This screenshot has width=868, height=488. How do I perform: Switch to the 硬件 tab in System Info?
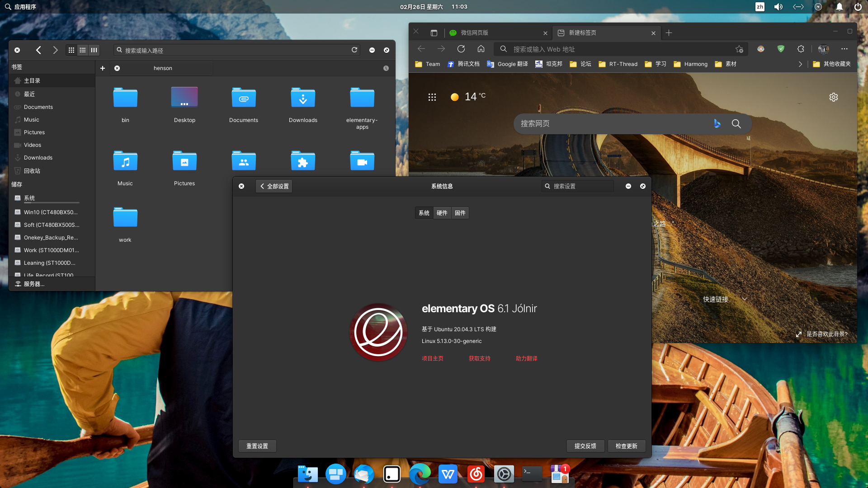[442, 212]
